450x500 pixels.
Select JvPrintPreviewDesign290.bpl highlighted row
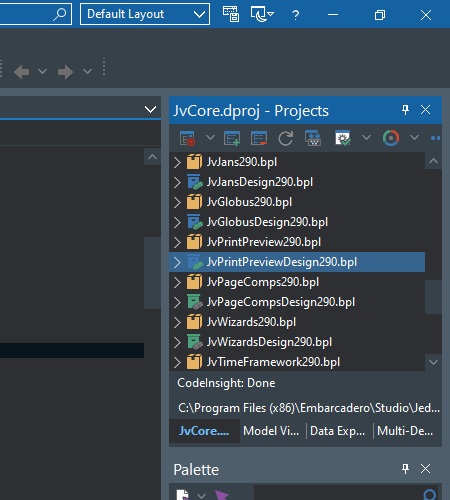point(297,262)
